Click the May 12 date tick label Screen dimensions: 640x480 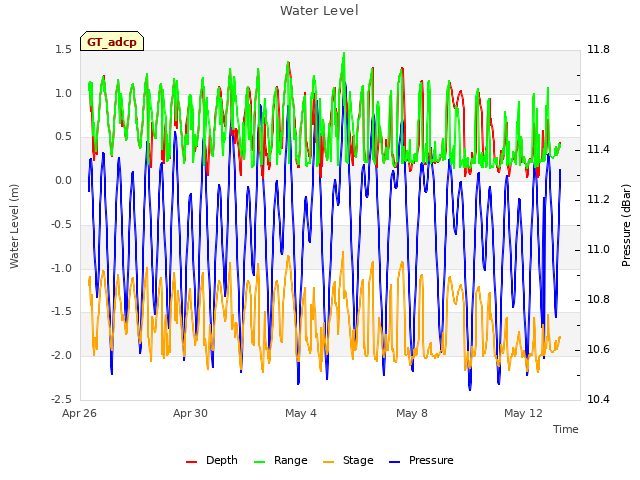click(523, 413)
